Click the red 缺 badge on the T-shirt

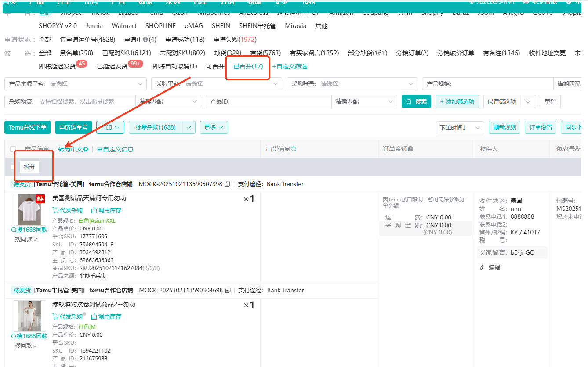point(40,199)
